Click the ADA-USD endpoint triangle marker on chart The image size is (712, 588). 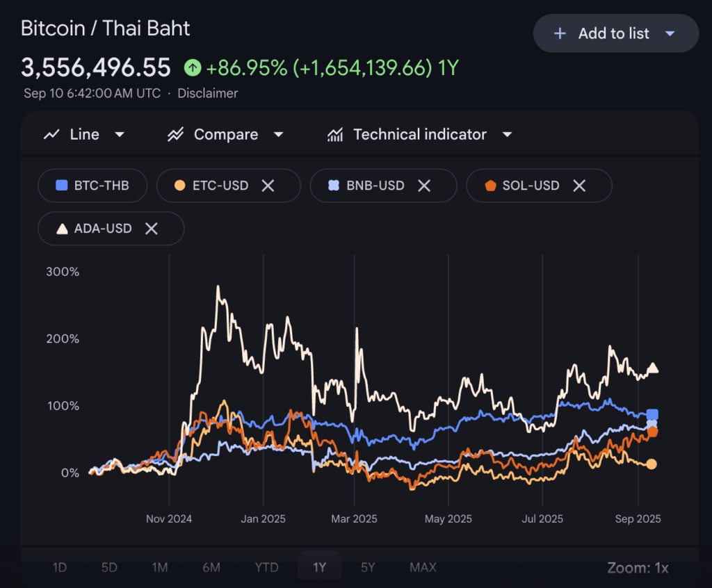[653, 368]
